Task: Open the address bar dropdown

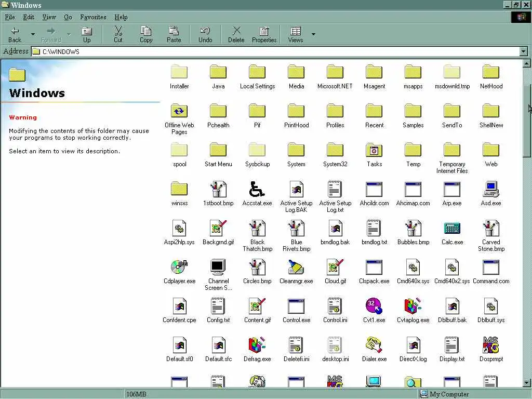Action: coord(524,51)
